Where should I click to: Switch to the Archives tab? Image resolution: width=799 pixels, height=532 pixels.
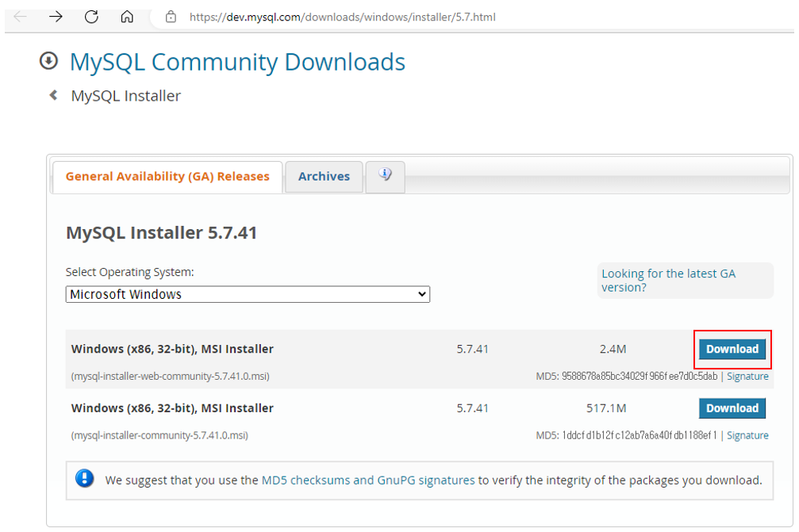point(324,177)
